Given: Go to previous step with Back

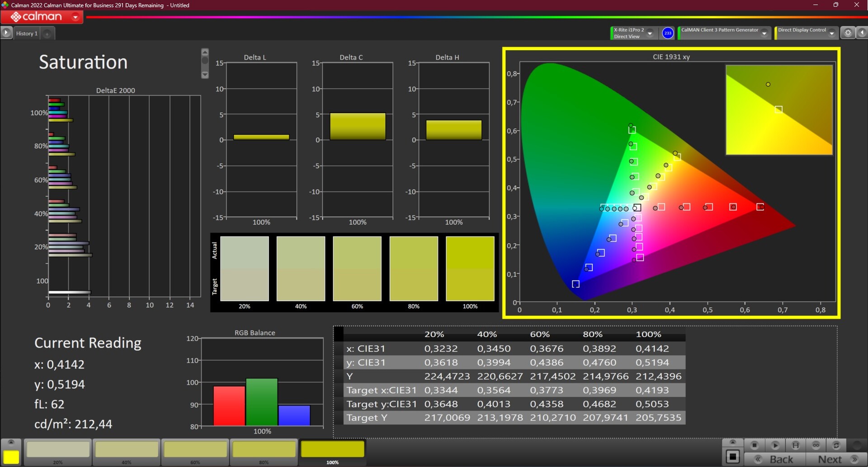Looking at the screenshot, I should [774, 459].
